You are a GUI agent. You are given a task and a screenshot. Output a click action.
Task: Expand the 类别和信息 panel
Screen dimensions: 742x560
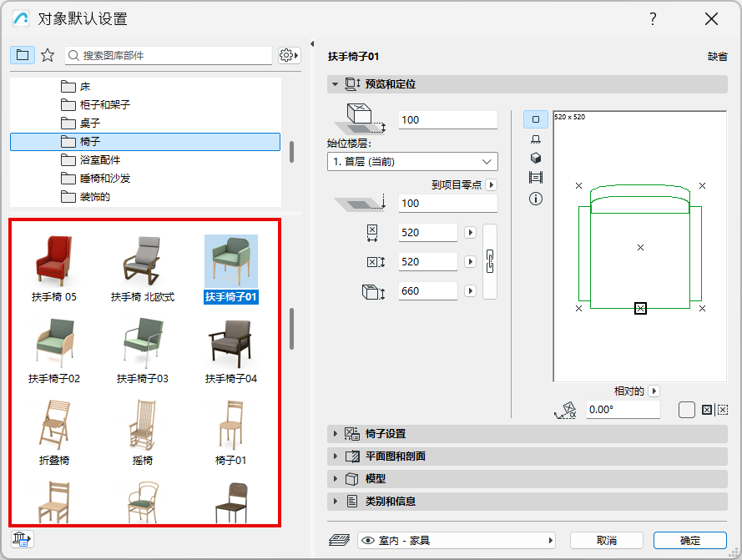pos(335,502)
